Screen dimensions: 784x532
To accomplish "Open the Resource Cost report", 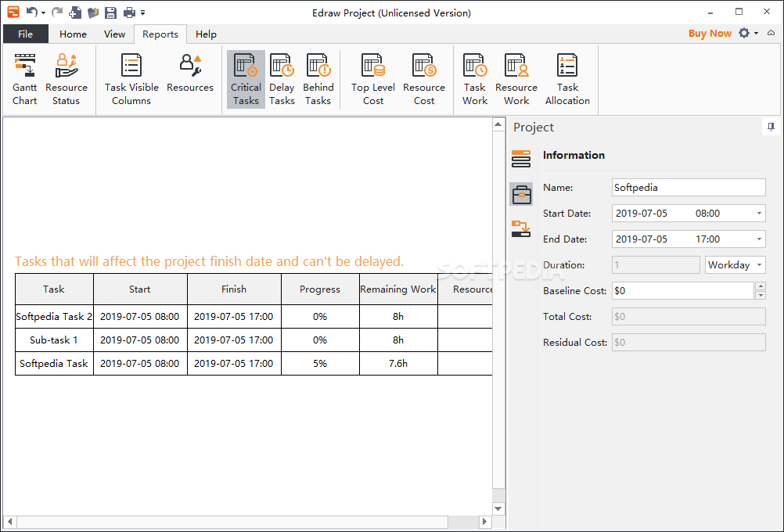I will pyautogui.click(x=424, y=80).
